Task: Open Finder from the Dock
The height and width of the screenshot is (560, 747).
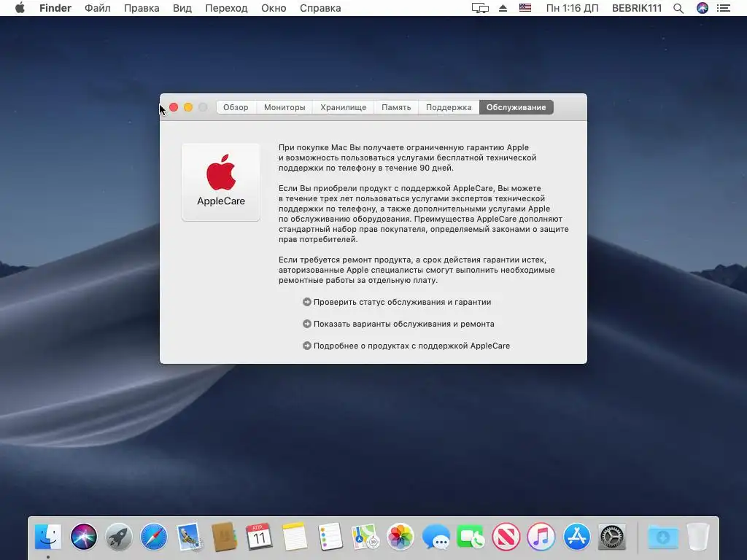Action: 48,537
